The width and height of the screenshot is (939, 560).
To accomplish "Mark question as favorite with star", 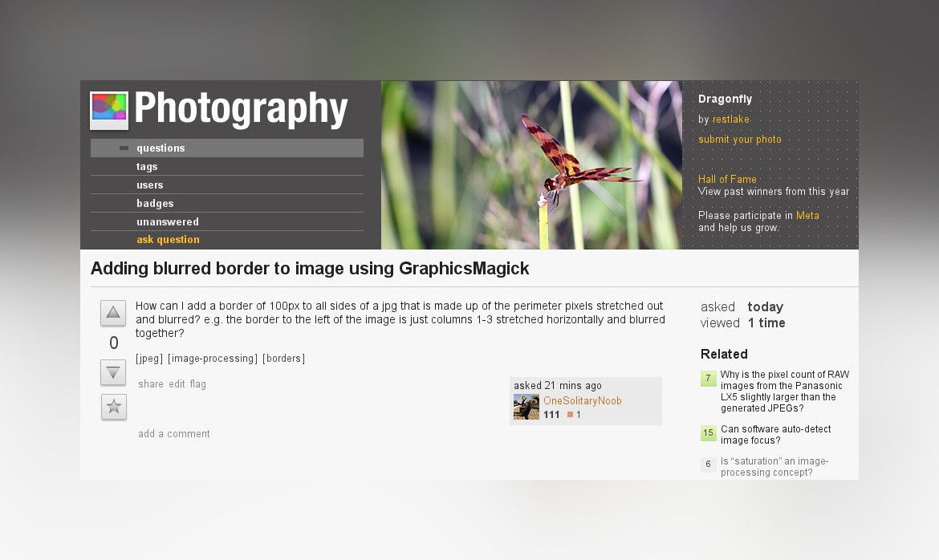I will (x=114, y=408).
